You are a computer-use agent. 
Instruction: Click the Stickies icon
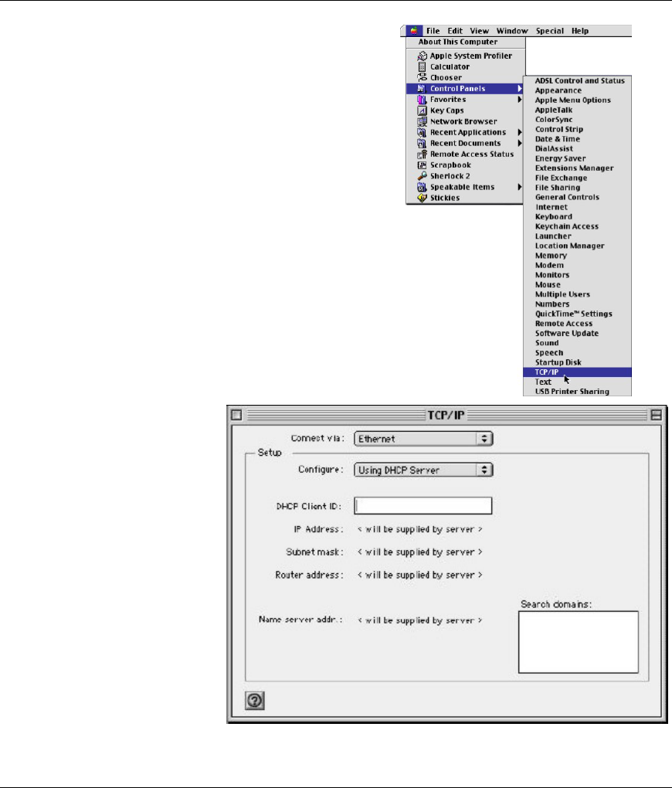(x=423, y=198)
